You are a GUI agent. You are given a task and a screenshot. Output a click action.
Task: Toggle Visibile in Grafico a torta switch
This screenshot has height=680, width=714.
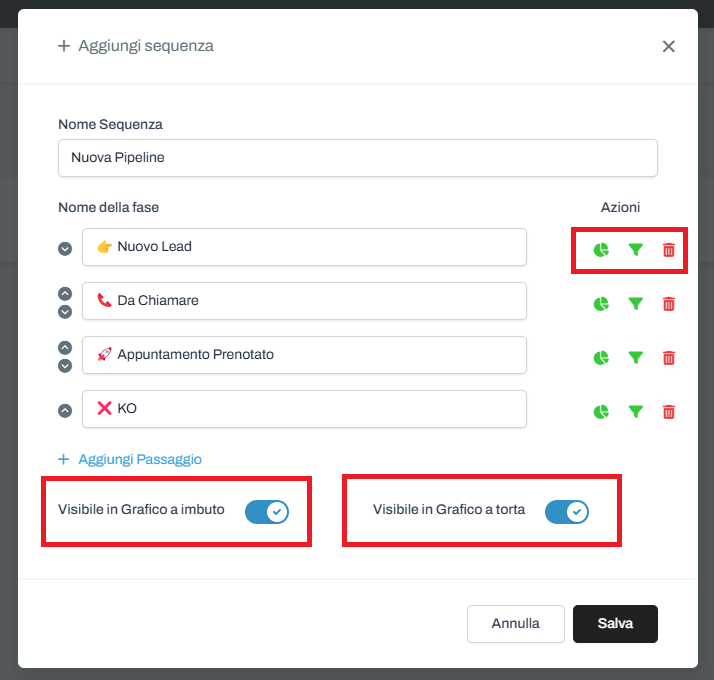(x=566, y=512)
